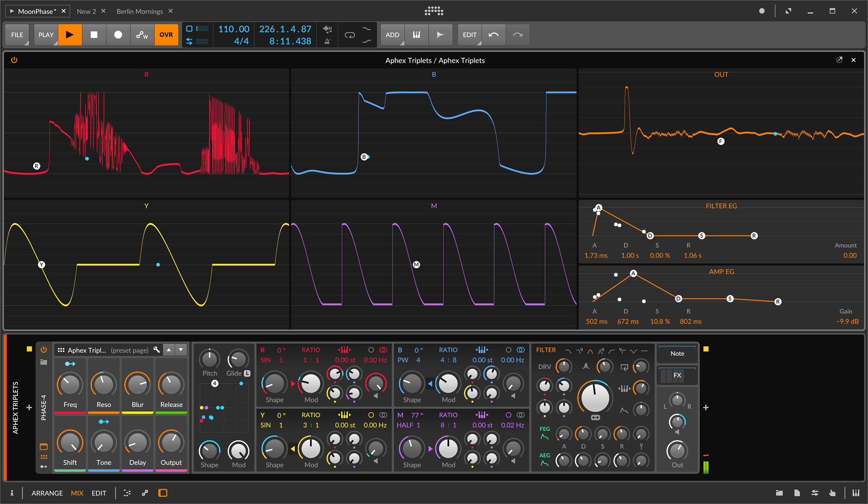
Task: Click the tempo field showing 110.00
Action: pyautogui.click(x=233, y=29)
